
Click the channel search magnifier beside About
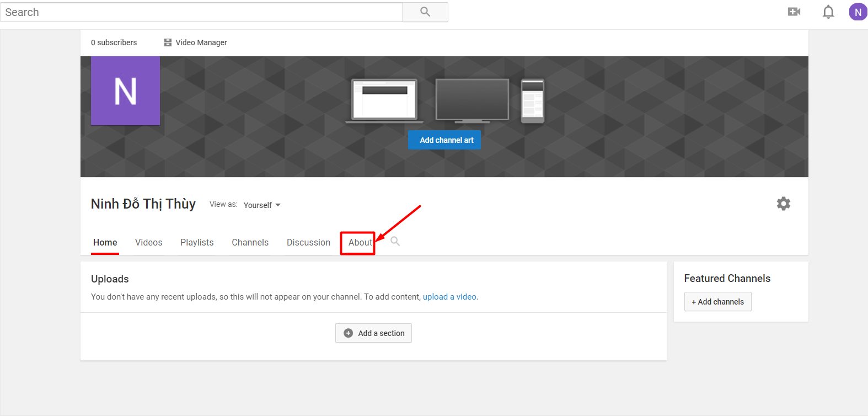click(395, 241)
